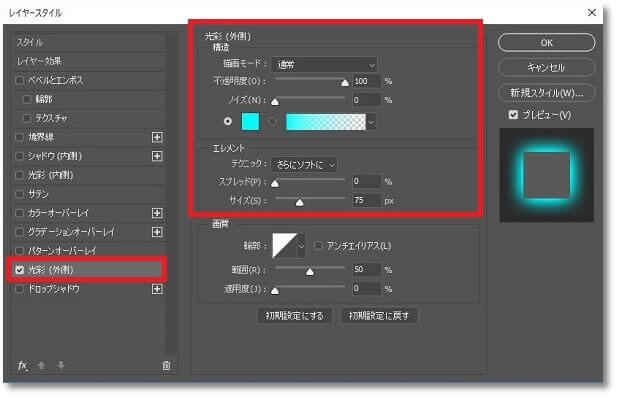Add another 境界線 effect with plus icon
The image size is (618, 398).
(157, 137)
